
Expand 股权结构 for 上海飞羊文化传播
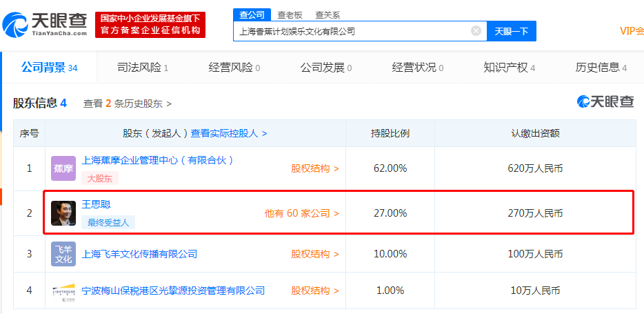coord(315,254)
